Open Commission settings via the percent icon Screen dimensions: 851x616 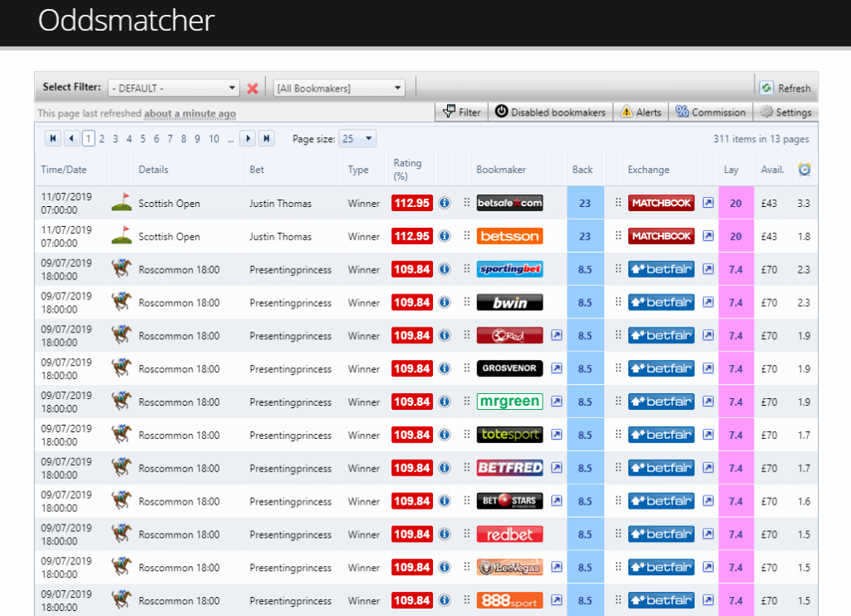tap(683, 111)
